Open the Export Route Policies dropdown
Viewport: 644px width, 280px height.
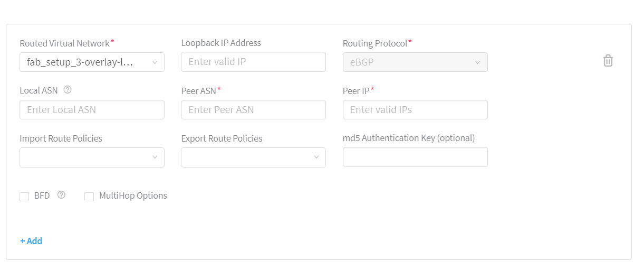point(253,157)
